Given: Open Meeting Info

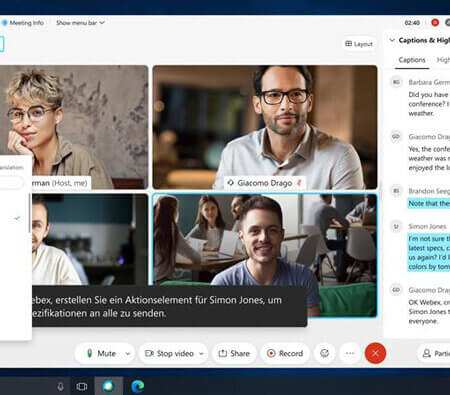Looking at the screenshot, I should point(23,23).
